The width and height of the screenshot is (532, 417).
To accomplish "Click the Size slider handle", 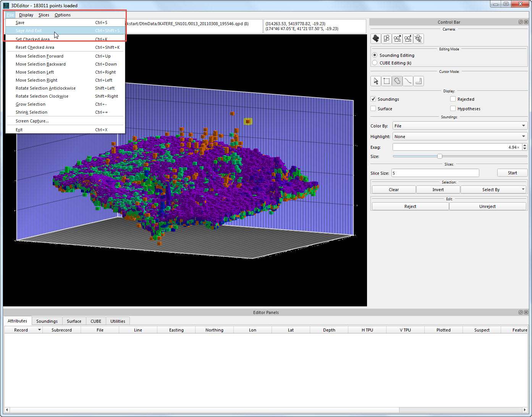I will point(440,156).
